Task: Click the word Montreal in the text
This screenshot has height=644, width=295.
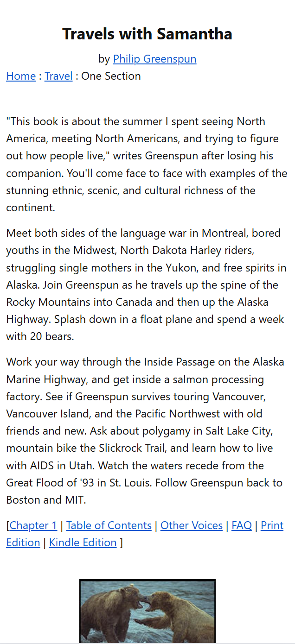Action: pyautogui.click(x=225, y=233)
